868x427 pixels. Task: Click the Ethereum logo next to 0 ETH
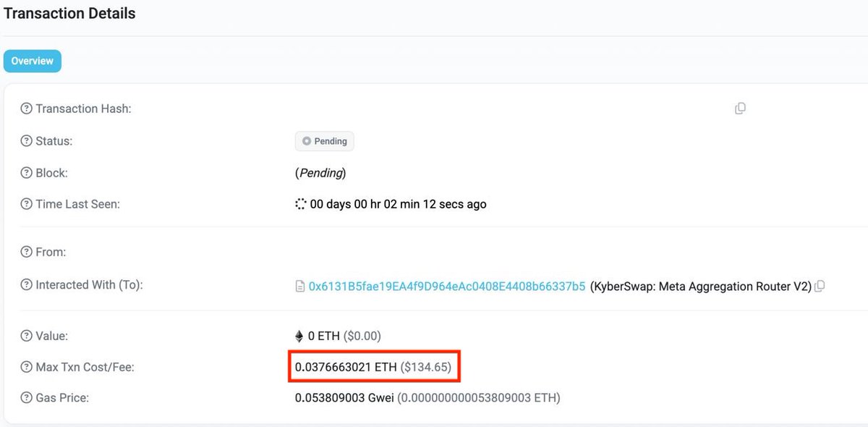[x=299, y=336]
